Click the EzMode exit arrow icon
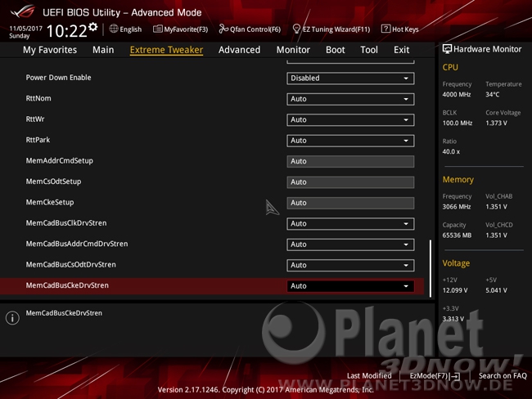The image size is (532, 399). point(455,376)
